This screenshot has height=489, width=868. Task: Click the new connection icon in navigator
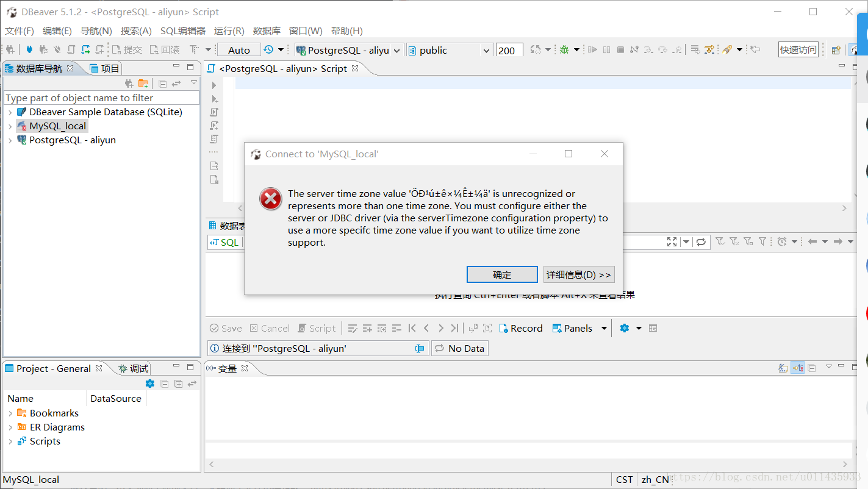[x=129, y=84]
